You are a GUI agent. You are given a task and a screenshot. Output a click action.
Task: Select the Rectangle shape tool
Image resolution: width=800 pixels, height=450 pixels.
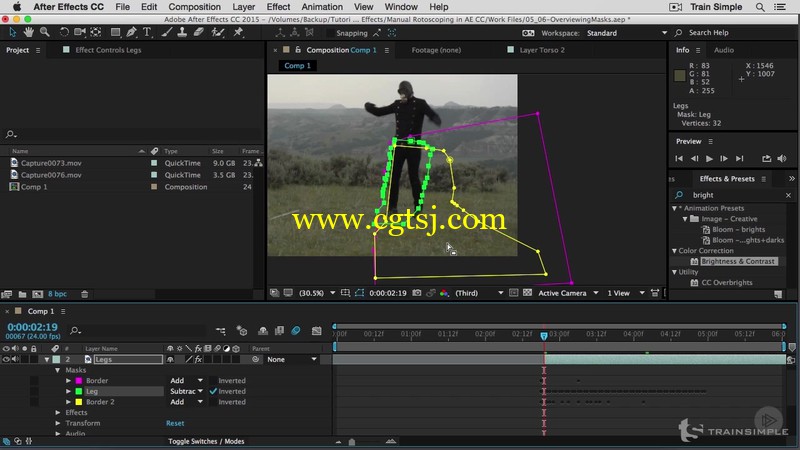pos(116,32)
